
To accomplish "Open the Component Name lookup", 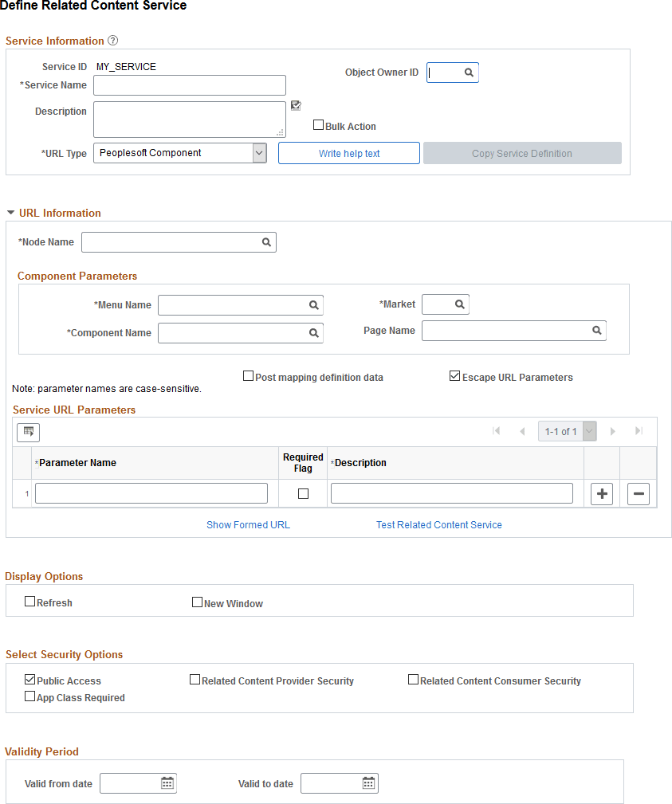I will [x=313, y=332].
